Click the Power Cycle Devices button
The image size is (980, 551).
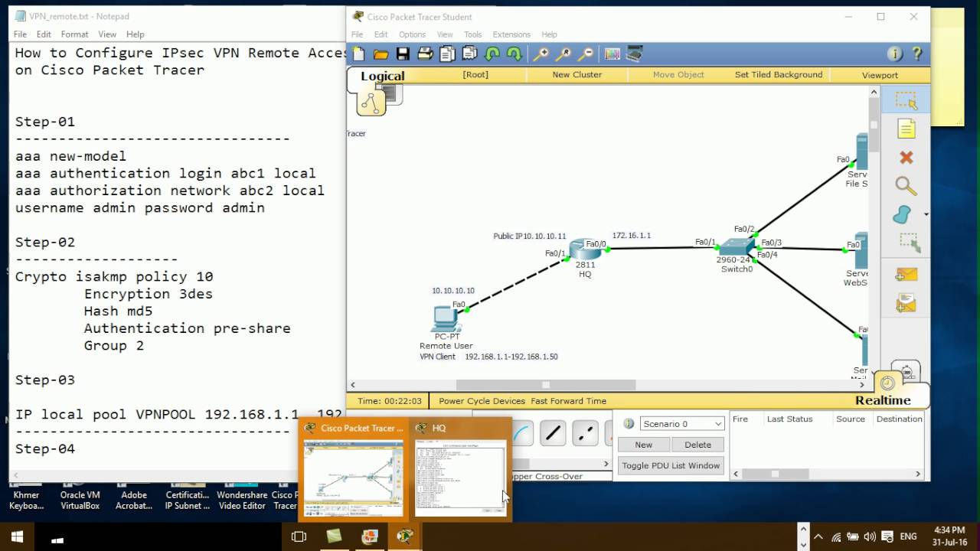tap(481, 401)
